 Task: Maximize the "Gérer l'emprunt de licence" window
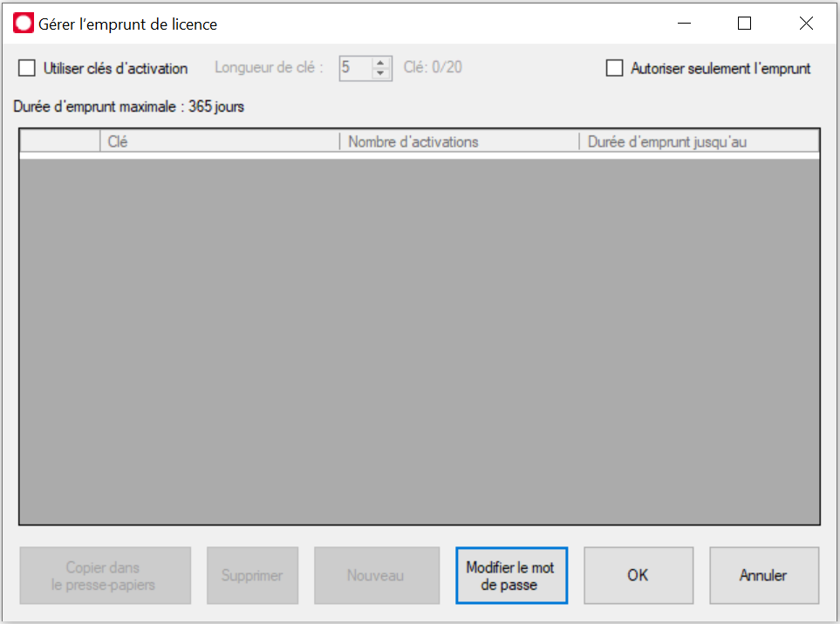[x=744, y=24]
